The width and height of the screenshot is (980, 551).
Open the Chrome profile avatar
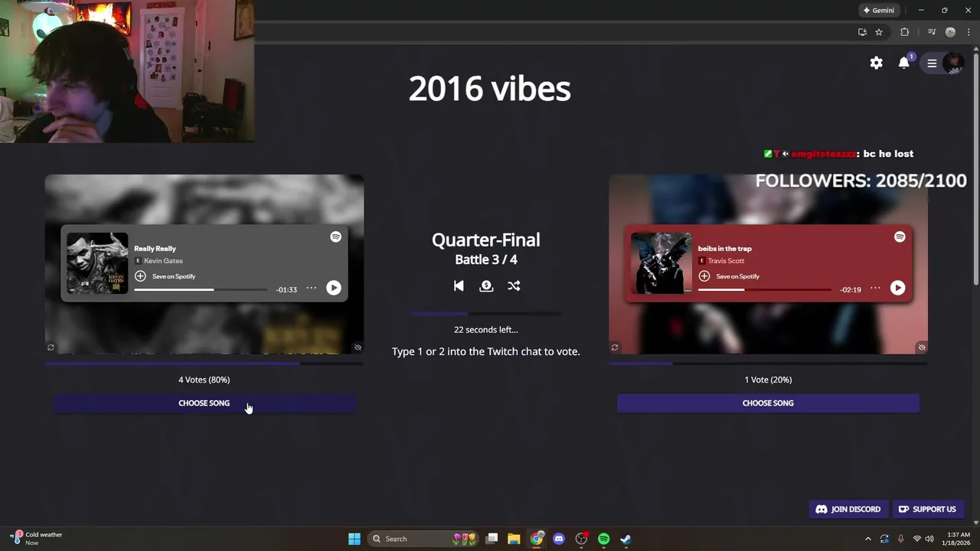[950, 32]
